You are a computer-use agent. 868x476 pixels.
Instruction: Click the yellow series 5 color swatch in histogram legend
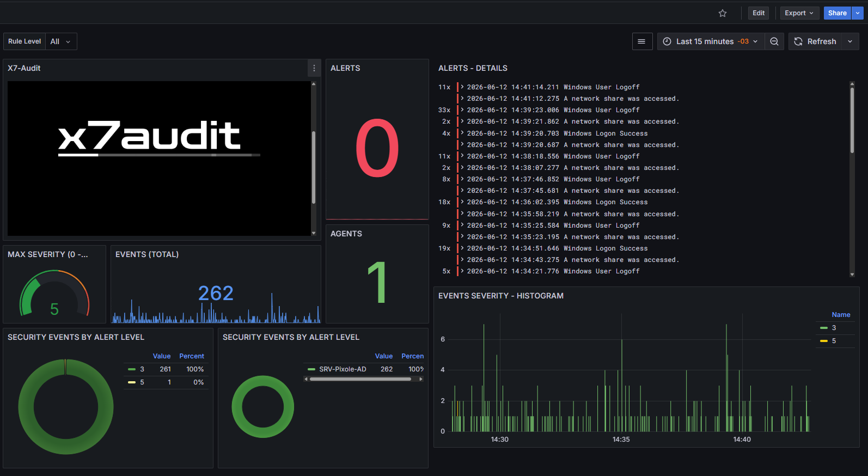click(824, 341)
